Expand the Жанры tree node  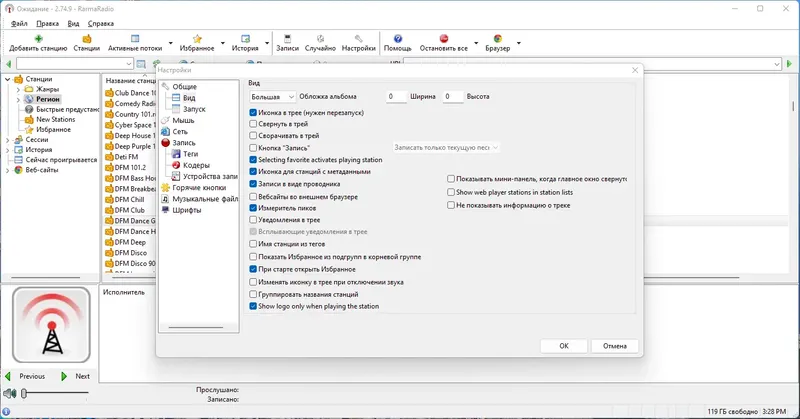tap(18, 89)
